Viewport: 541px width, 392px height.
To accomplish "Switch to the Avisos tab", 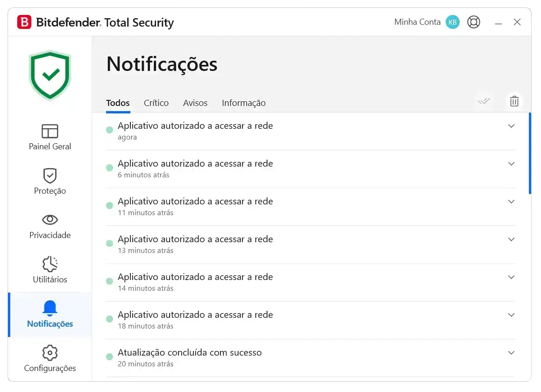I will click(x=195, y=103).
